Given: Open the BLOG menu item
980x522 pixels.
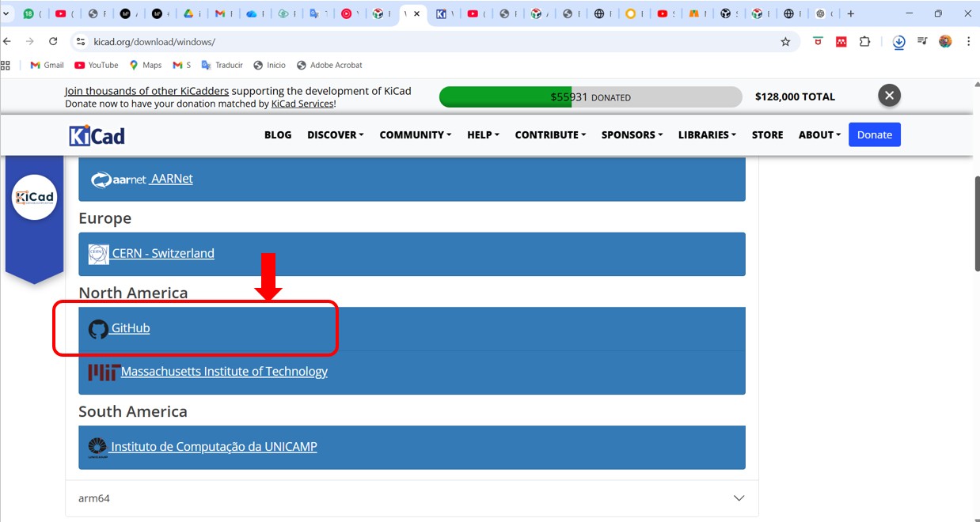Looking at the screenshot, I should pos(278,135).
